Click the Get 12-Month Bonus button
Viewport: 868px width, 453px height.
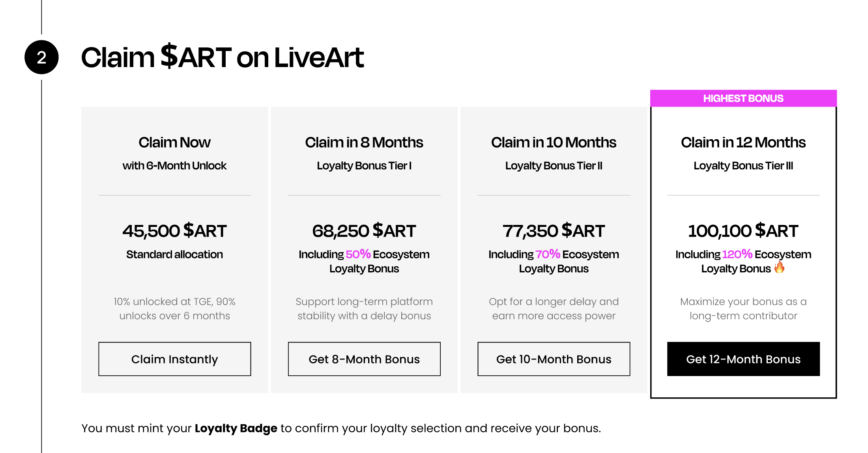coord(743,359)
